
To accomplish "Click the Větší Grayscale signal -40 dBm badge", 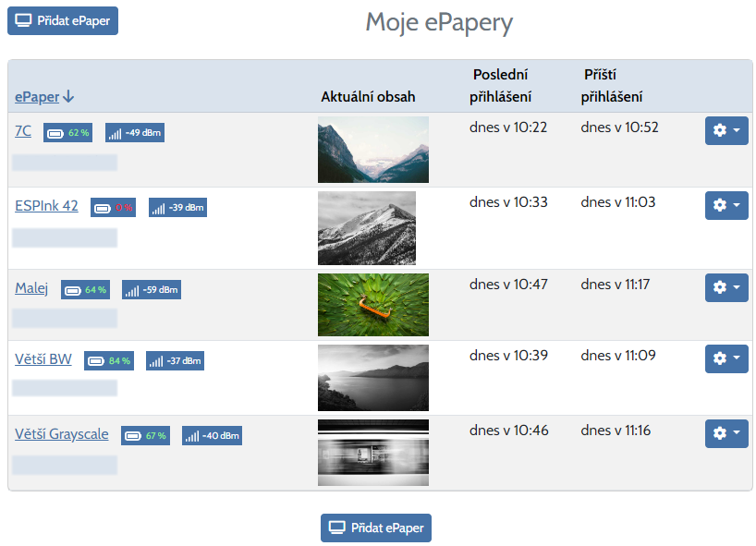I will coord(213,436).
